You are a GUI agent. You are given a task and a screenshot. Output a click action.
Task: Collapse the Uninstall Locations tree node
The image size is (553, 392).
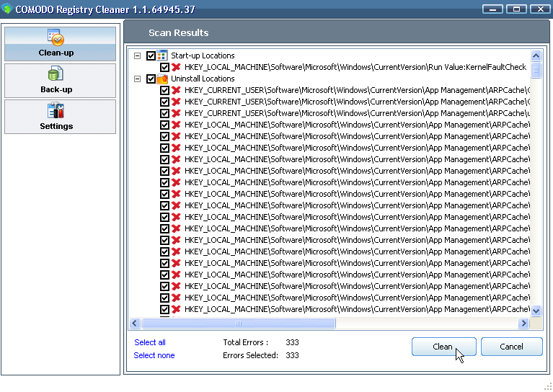click(x=138, y=79)
